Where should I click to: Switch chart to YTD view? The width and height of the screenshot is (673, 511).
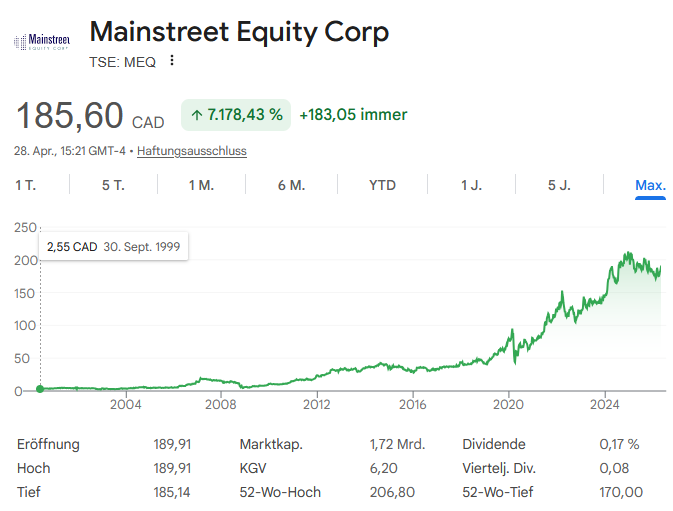(382, 185)
